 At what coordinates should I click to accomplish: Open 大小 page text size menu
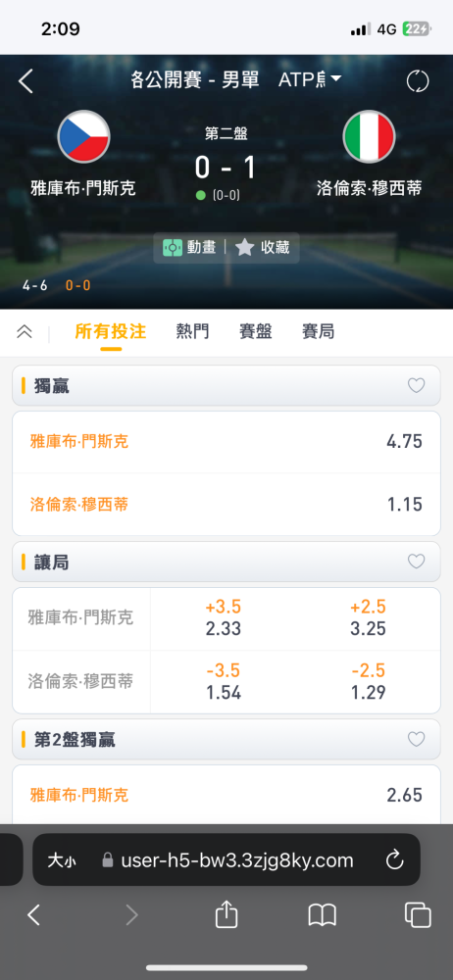click(x=62, y=860)
